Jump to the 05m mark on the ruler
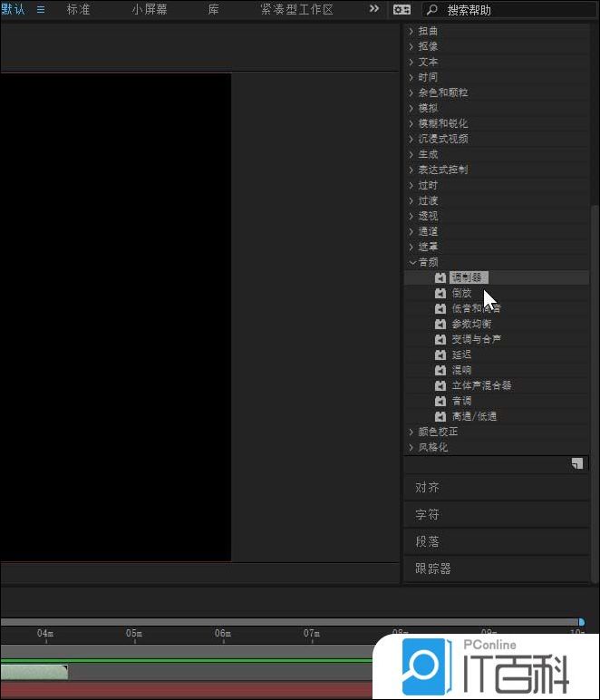The image size is (600, 700). (x=134, y=634)
